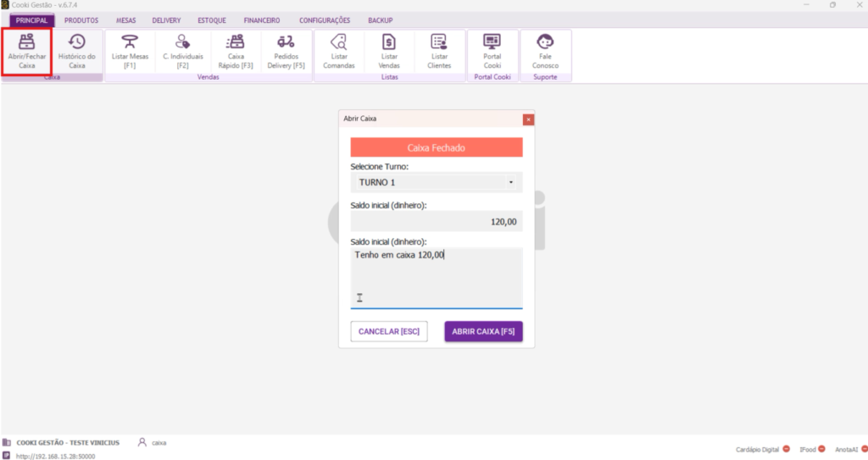Open Pedidos Delivery [F5]
868x460 pixels.
coord(286,51)
